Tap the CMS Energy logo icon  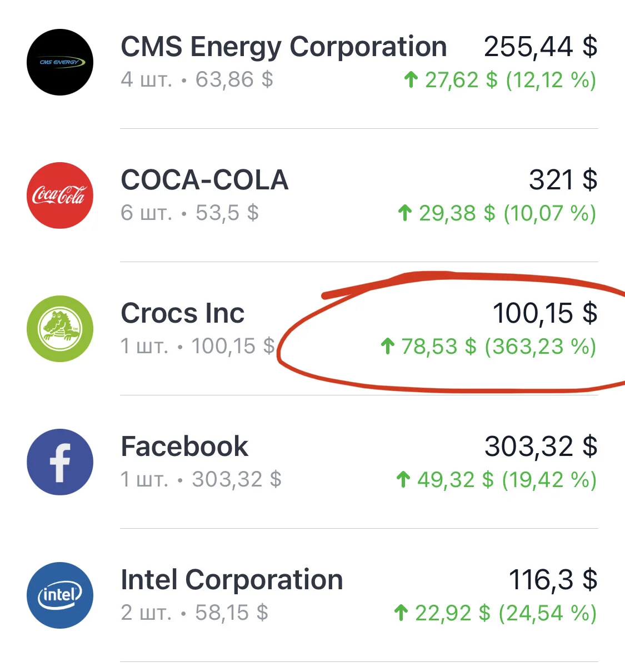click(x=60, y=62)
